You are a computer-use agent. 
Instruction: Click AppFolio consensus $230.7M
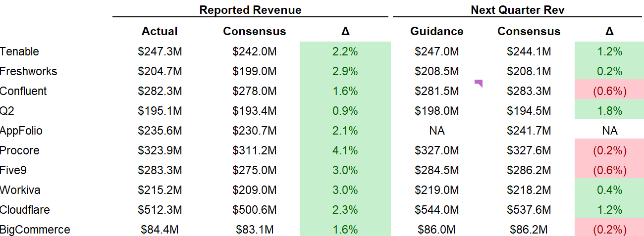(255, 131)
